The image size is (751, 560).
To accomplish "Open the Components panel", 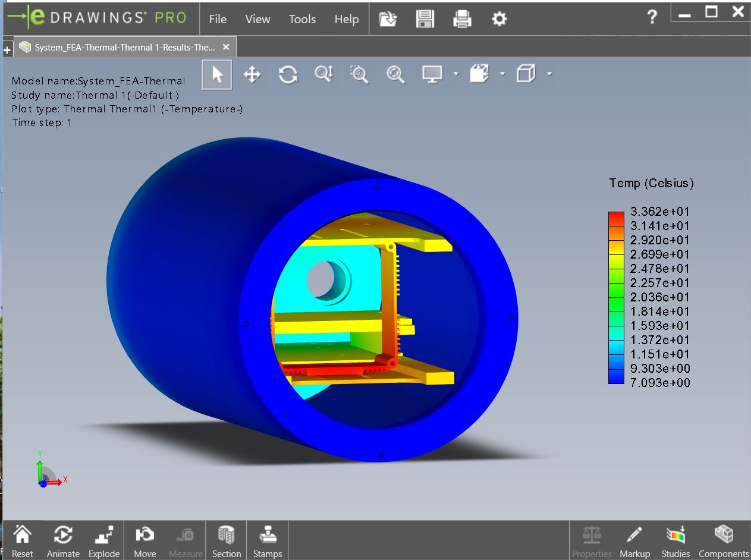I will point(724,541).
